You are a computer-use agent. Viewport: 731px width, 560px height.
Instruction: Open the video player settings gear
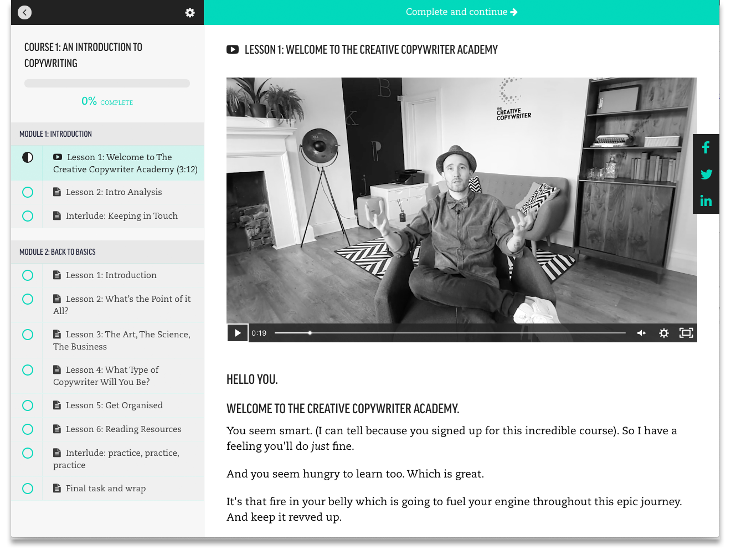(x=664, y=333)
